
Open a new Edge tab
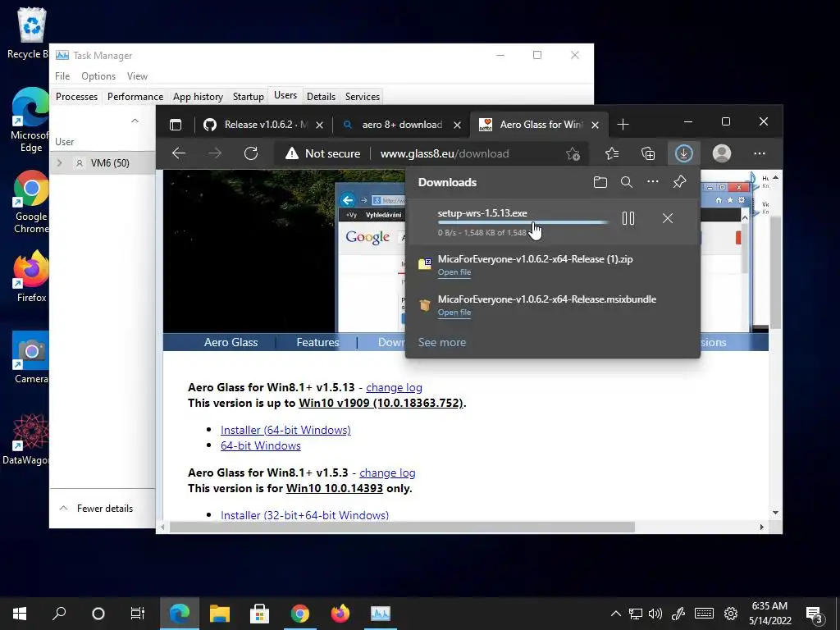click(623, 125)
